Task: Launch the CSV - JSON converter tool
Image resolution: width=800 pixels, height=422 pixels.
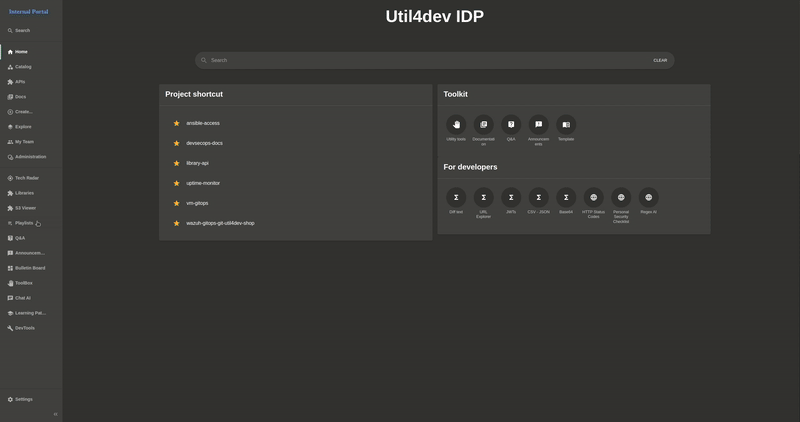Action: click(x=538, y=197)
